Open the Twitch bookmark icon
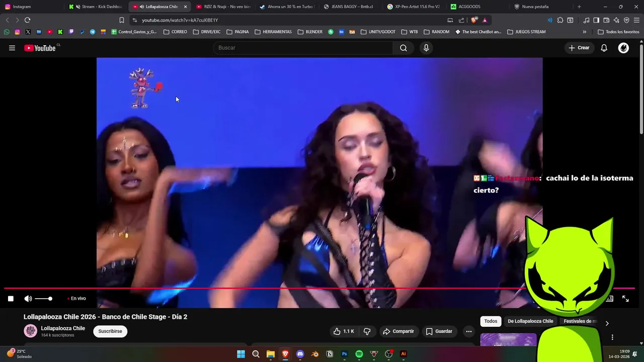Screen dimensions: 644x362 point(71,32)
